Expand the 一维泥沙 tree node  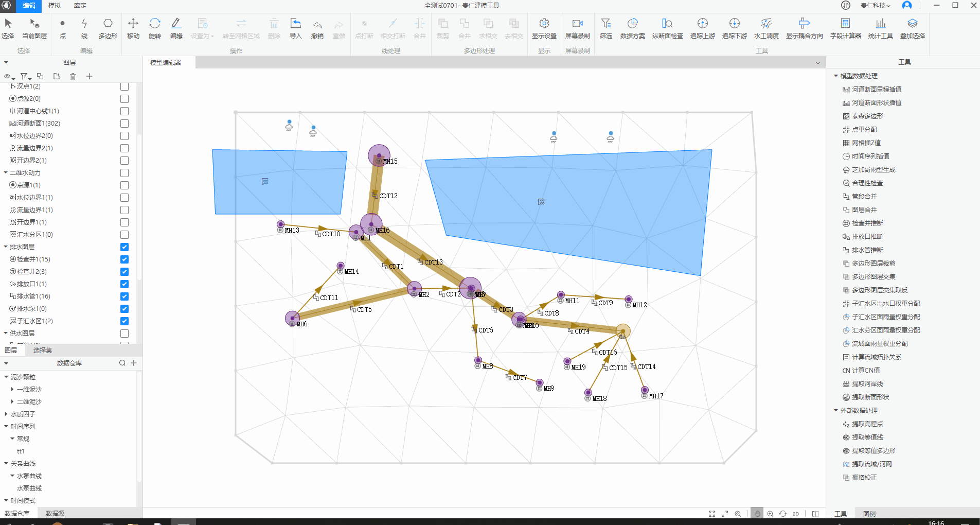12,389
